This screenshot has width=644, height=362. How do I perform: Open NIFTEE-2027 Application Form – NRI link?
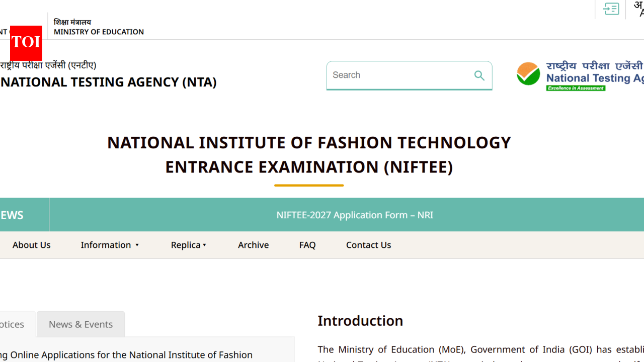355,215
